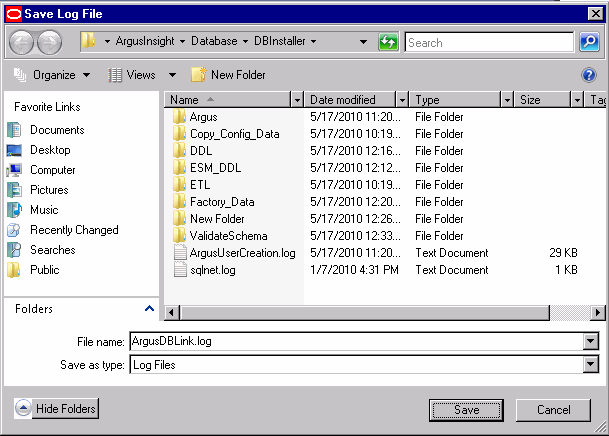Screen dimensions: 609x436
Task: Expand the Folders pane chevron
Action: tap(150, 309)
